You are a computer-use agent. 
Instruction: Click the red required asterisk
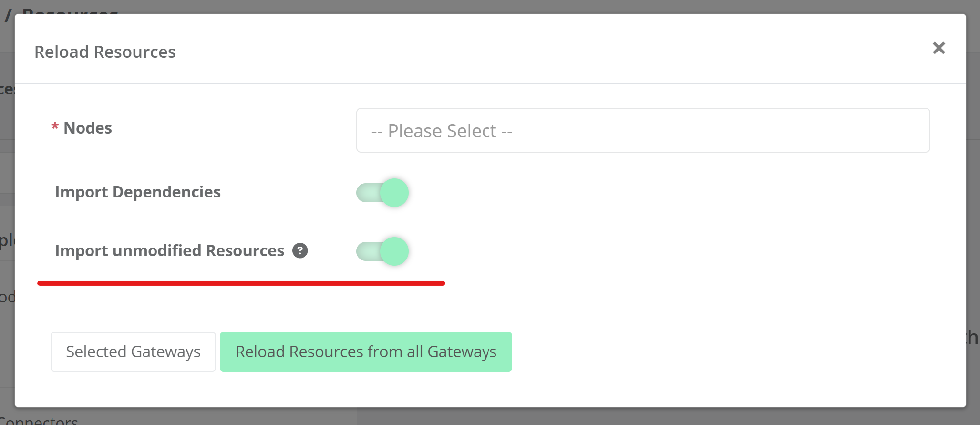click(55, 127)
